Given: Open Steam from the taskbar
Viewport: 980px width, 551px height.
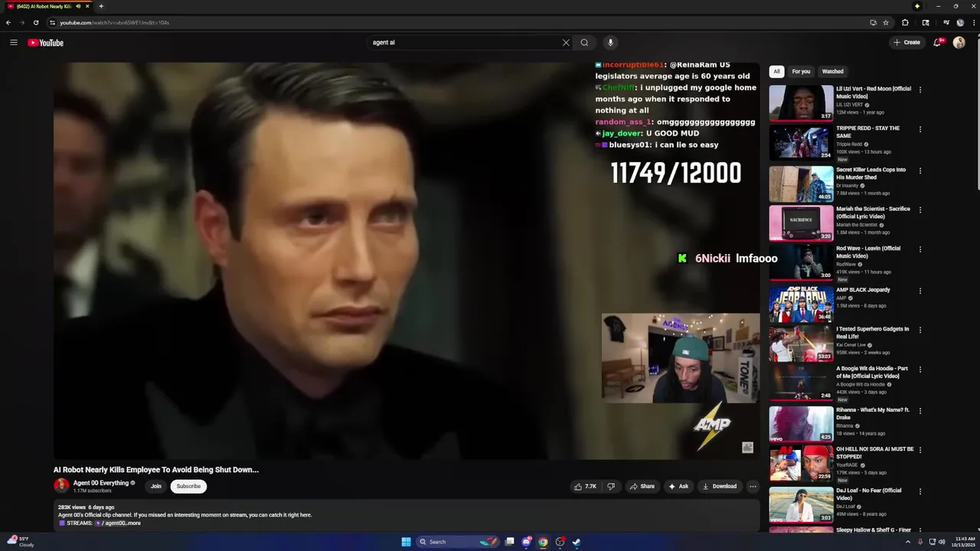Looking at the screenshot, I should tap(577, 542).
